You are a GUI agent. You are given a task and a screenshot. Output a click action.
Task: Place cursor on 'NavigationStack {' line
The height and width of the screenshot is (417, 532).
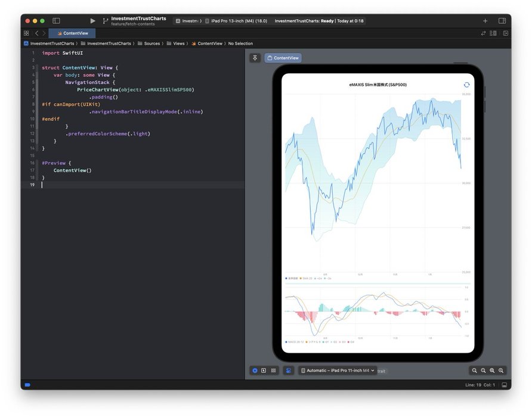point(90,82)
